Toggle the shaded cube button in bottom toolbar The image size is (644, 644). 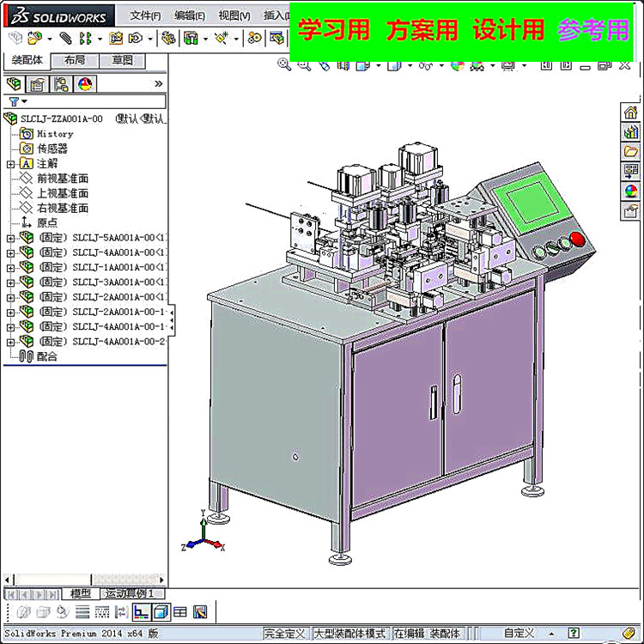161,612
